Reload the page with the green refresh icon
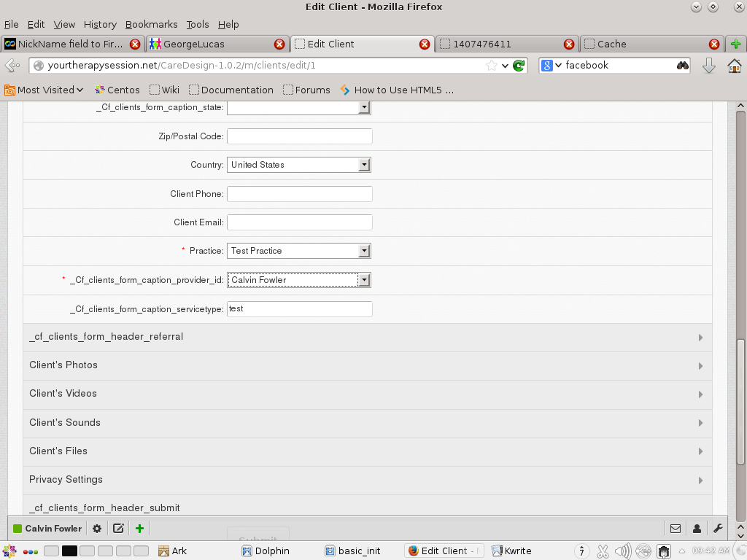This screenshot has height=560, width=747. coord(519,66)
